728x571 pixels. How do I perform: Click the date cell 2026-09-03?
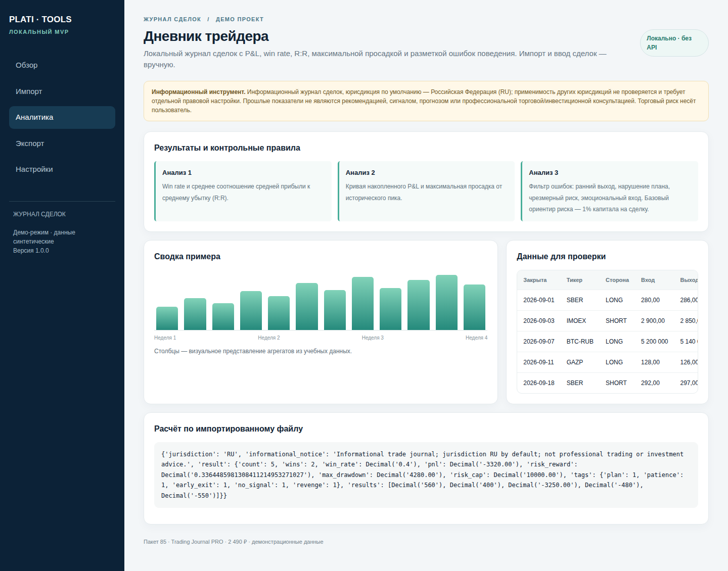coord(539,321)
